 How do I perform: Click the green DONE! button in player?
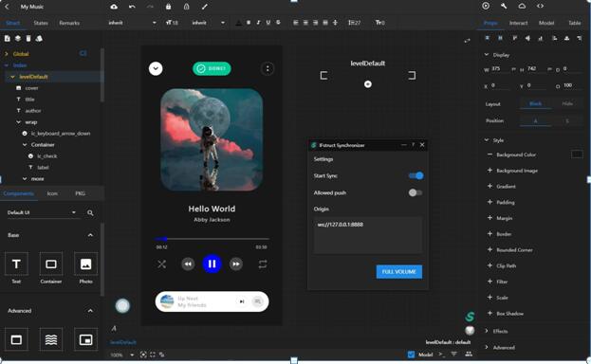point(212,68)
